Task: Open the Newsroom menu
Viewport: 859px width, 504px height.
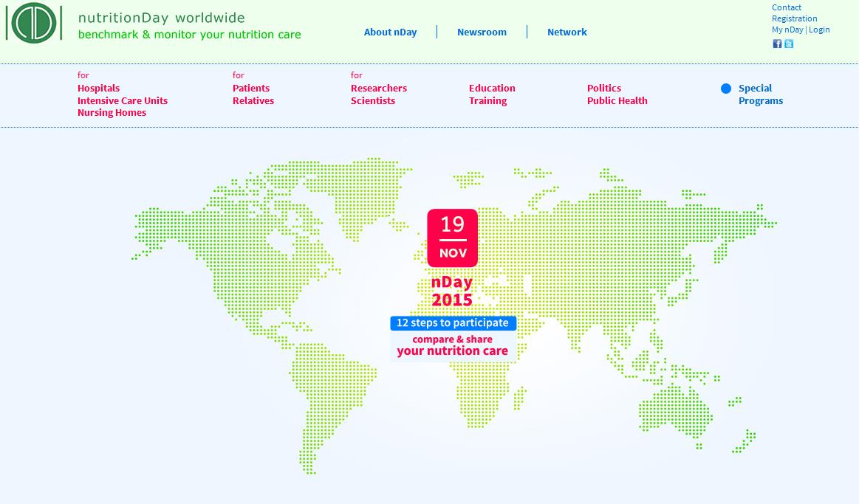Action: coord(482,32)
